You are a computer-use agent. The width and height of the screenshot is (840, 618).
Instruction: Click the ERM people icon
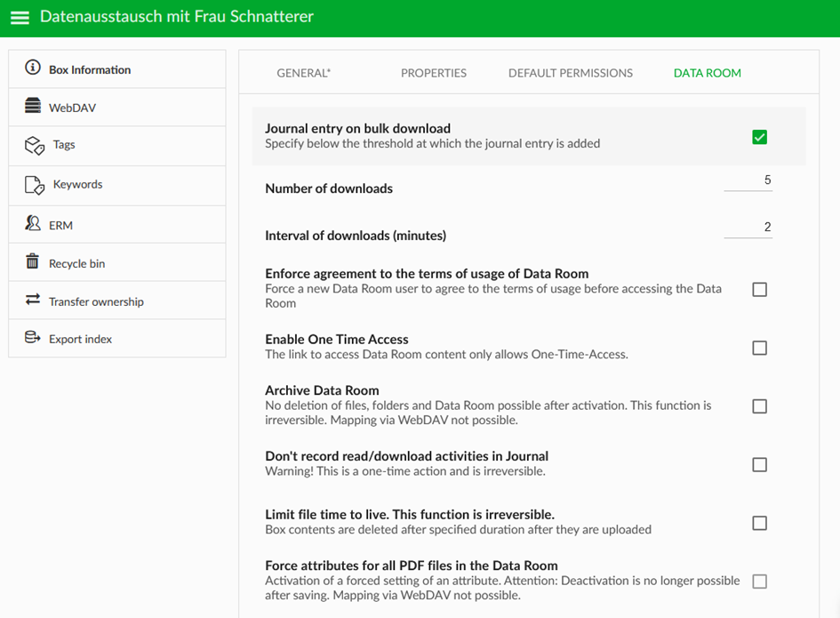coord(33,223)
